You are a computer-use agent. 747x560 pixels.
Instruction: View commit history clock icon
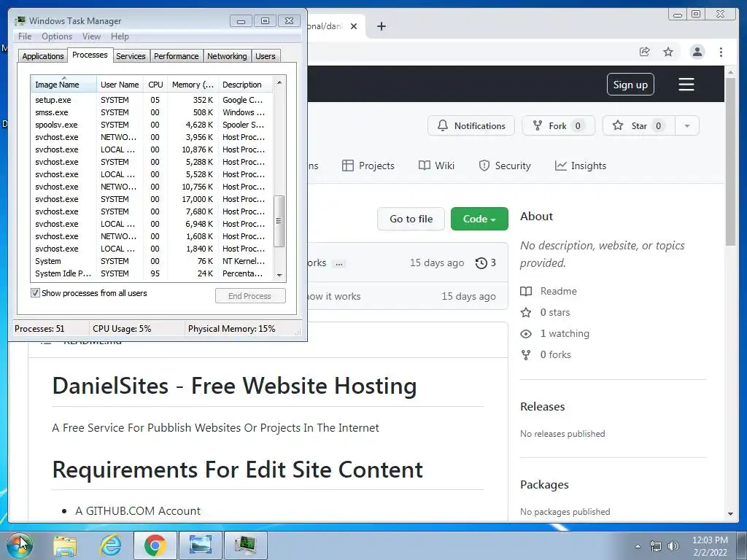[x=485, y=262]
